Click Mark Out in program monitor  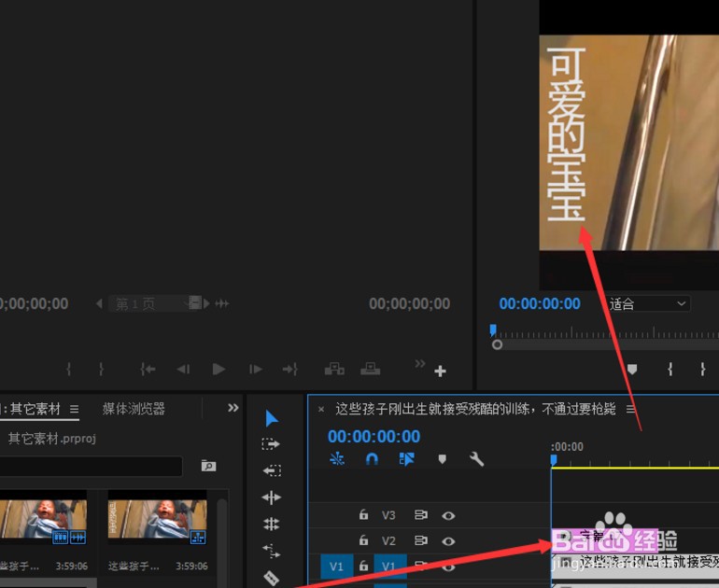click(x=703, y=369)
